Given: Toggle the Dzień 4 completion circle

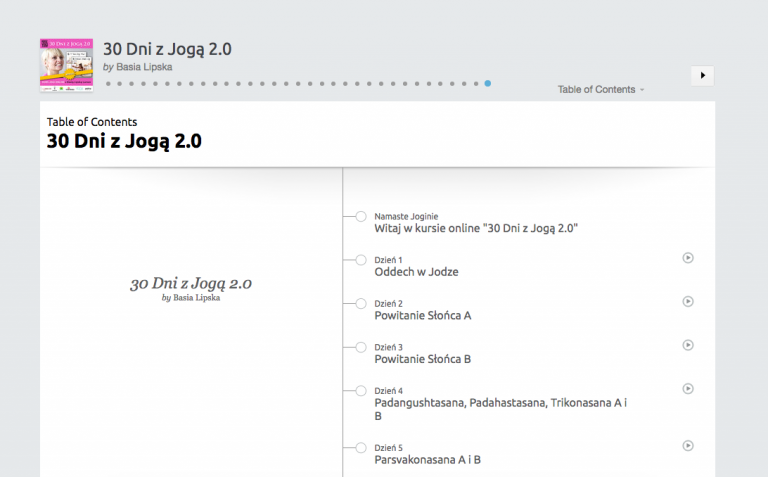Looking at the screenshot, I should [361, 390].
